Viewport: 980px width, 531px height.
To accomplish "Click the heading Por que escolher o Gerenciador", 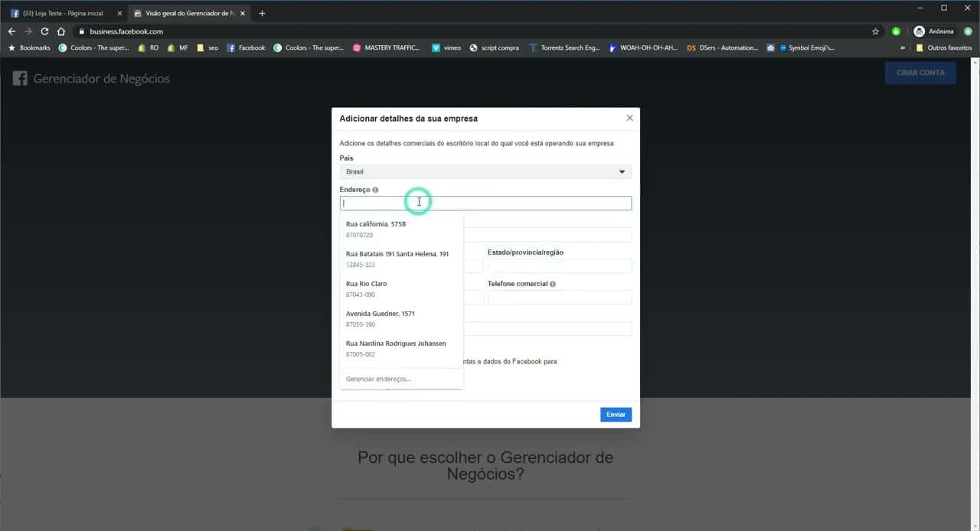I will [485, 465].
